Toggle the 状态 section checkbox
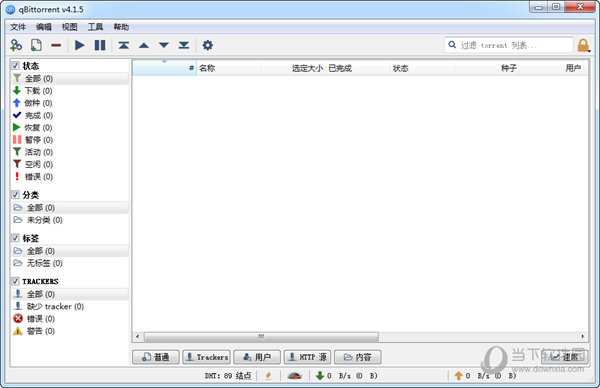Viewport: 600px width, 388px height. 15,65
